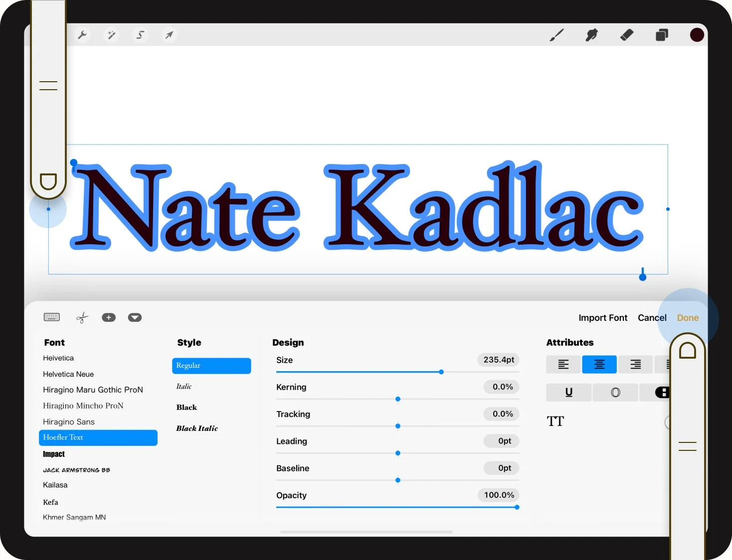The width and height of the screenshot is (732, 560).
Task: Open the Transform arrow tool
Action: click(x=169, y=35)
